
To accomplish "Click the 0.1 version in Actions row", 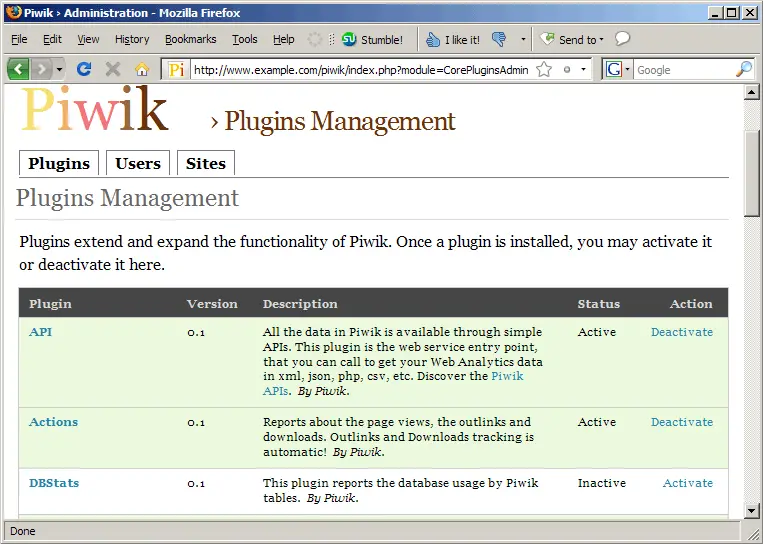I will (196, 422).
